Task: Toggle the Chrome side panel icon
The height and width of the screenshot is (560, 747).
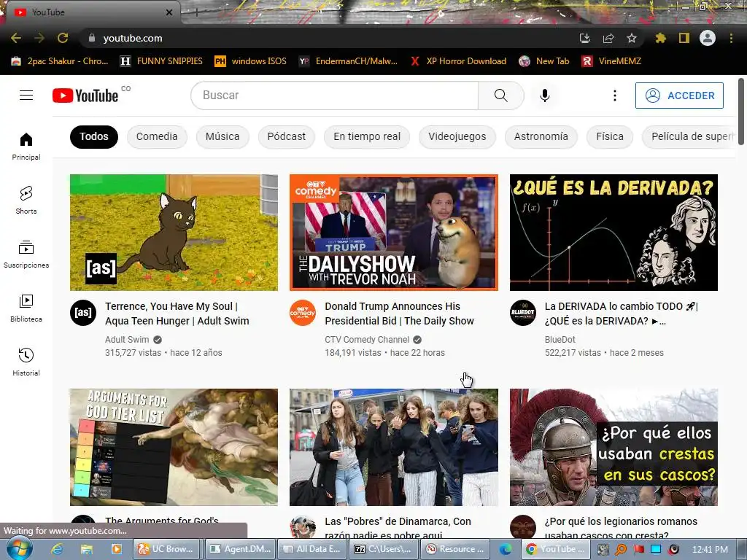Action: tap(684, 38)
